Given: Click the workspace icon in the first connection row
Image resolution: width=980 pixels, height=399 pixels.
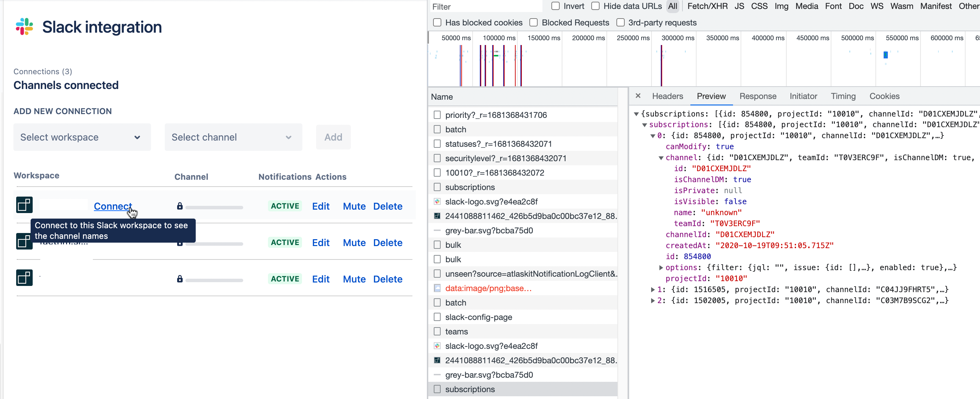Looking at the screenshot, I should point(24,205).
